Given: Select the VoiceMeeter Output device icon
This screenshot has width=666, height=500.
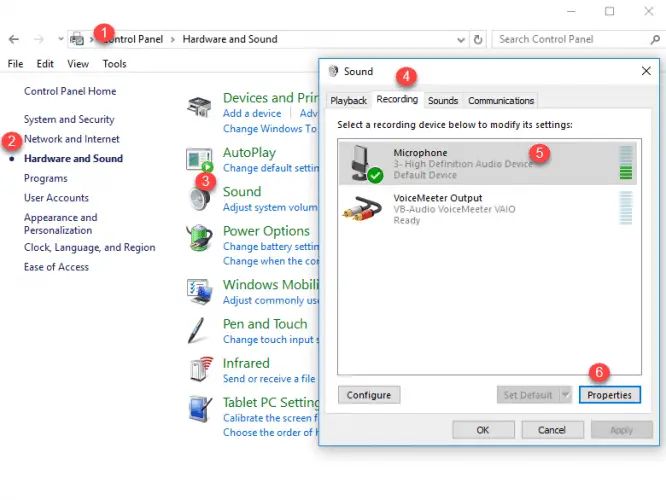Looking at the screenshot, I should point(361,208).
